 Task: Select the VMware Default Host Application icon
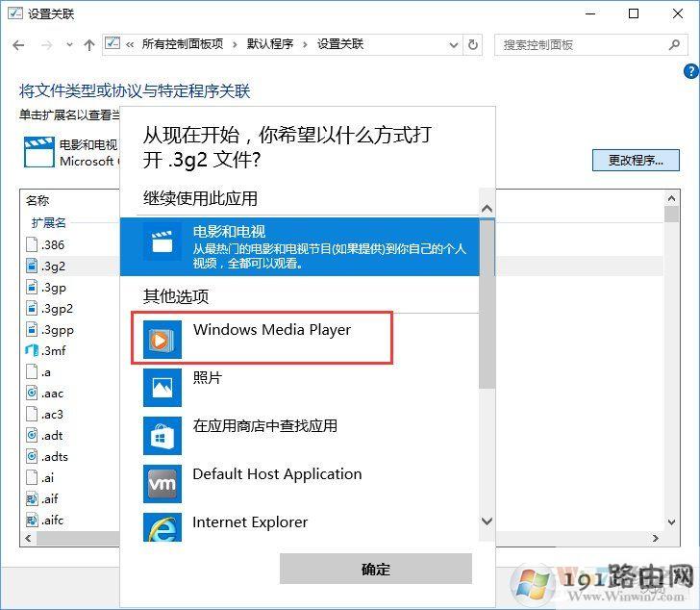162,484
